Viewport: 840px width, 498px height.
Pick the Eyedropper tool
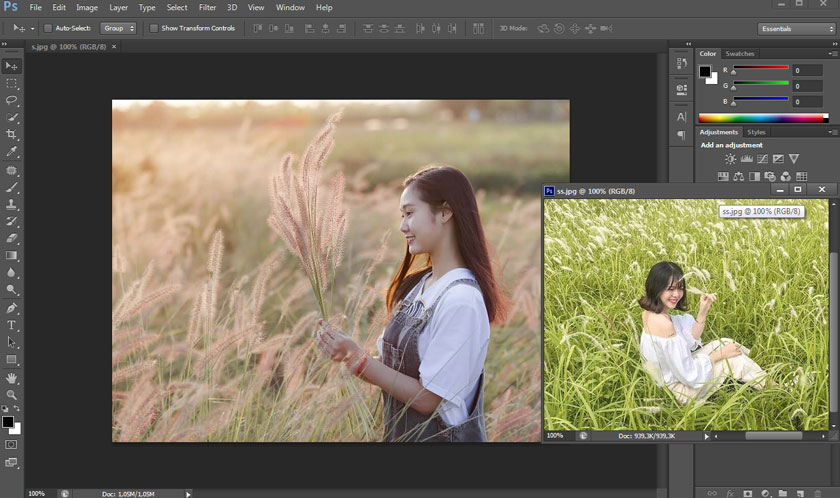point(12,152)
